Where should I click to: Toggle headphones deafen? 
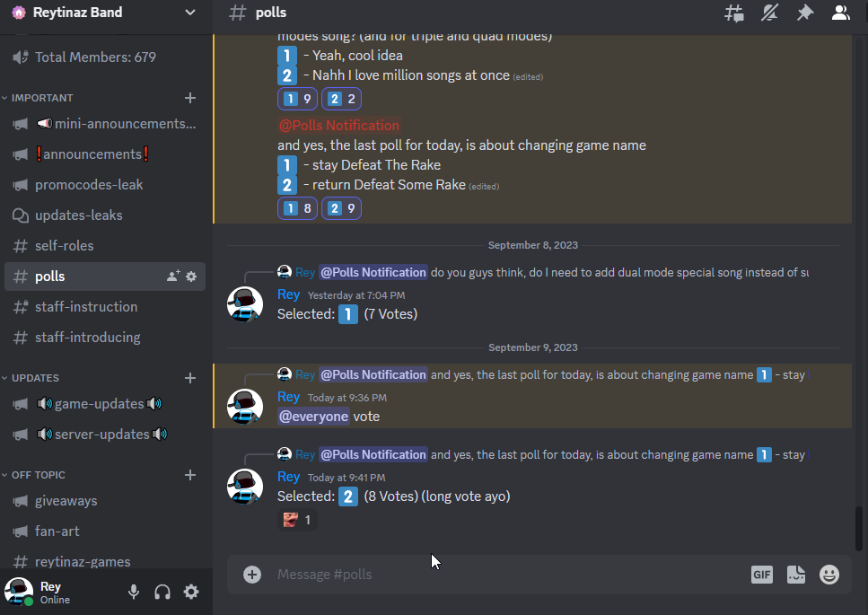(162, 592)
